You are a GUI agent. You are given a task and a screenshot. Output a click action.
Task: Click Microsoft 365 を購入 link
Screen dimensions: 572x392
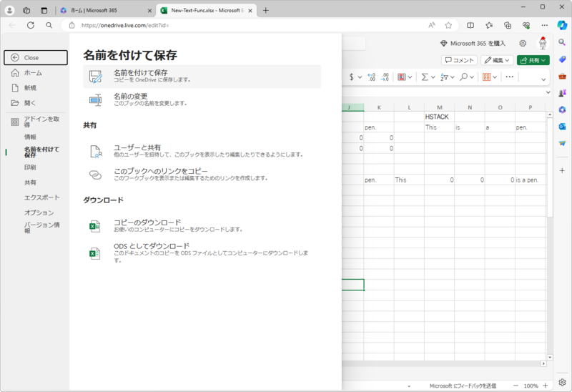(473, 44)
